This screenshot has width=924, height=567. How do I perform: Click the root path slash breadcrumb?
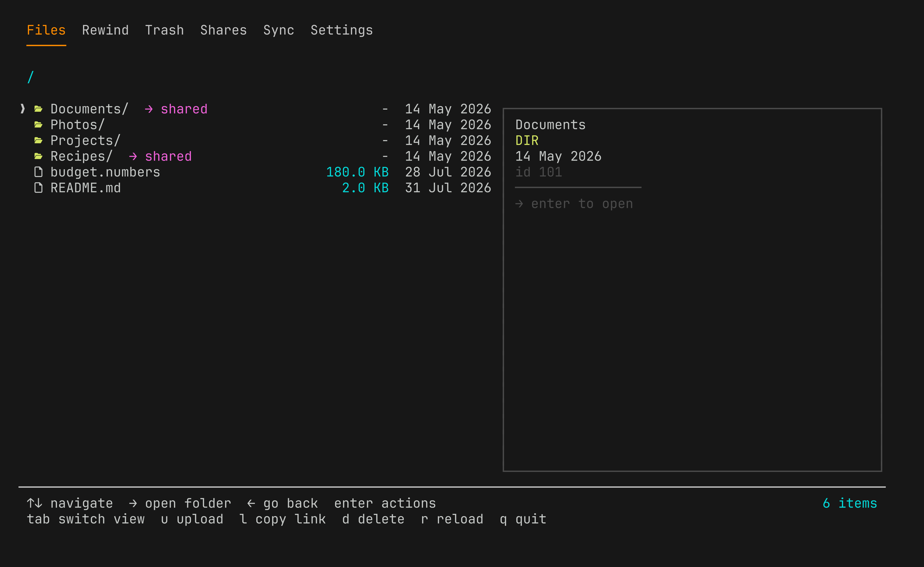point(31,77)
